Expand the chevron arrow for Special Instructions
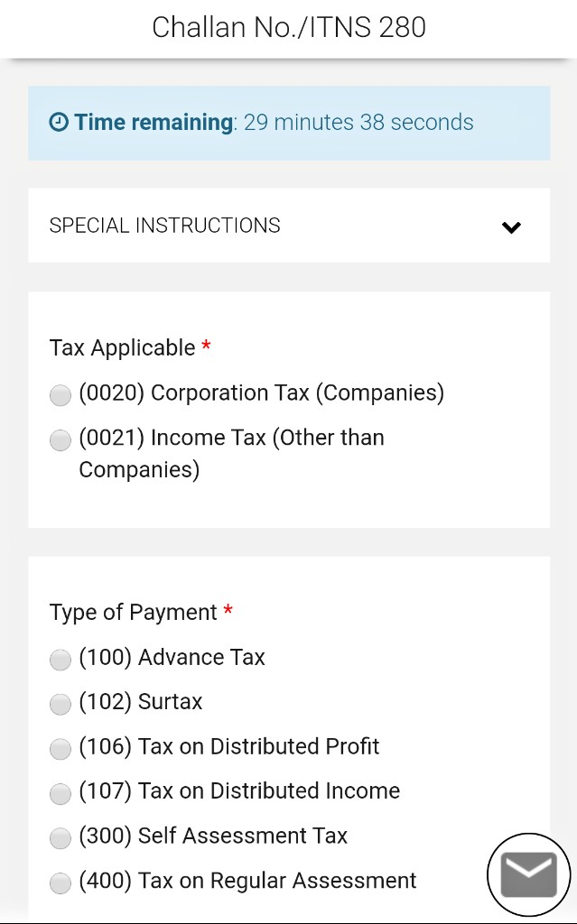Viewport: 577px width, 924px height. 511,226
